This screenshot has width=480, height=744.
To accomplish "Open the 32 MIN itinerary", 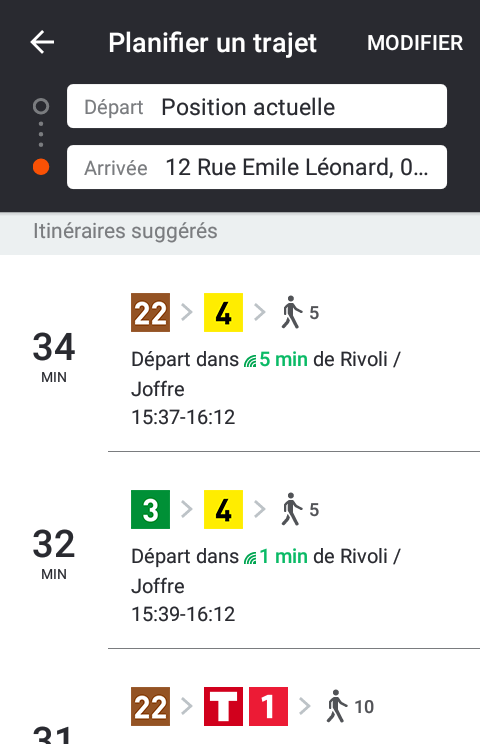I will click(x=240, y=550).
